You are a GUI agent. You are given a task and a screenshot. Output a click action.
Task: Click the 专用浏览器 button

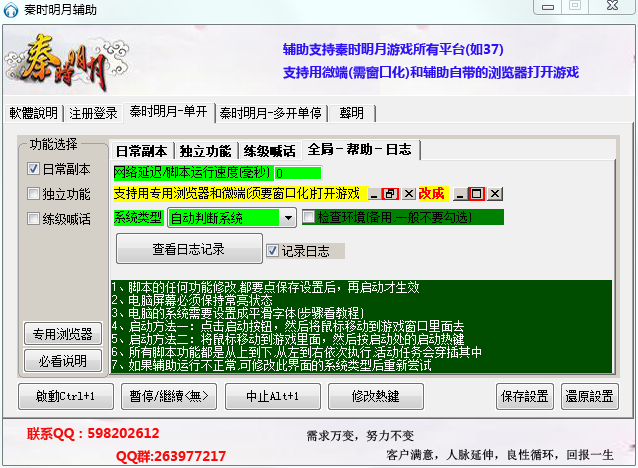pyautogui.click(x=62, y=334)
